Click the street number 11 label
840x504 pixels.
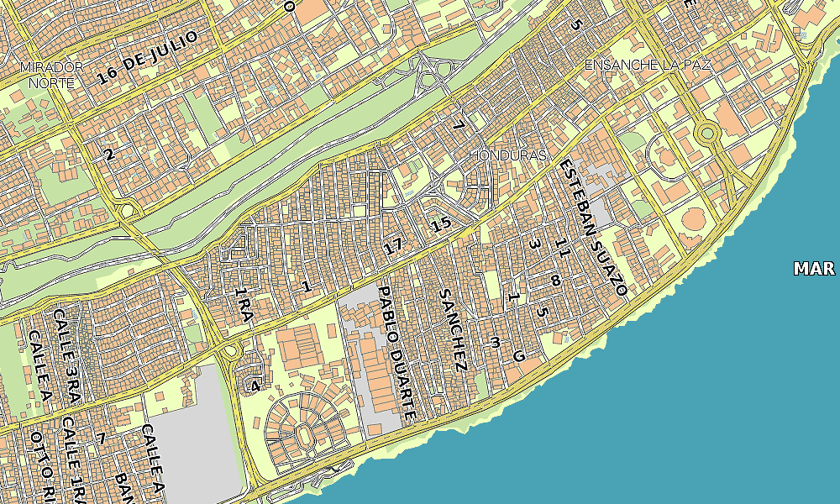(x=562, y=248)
